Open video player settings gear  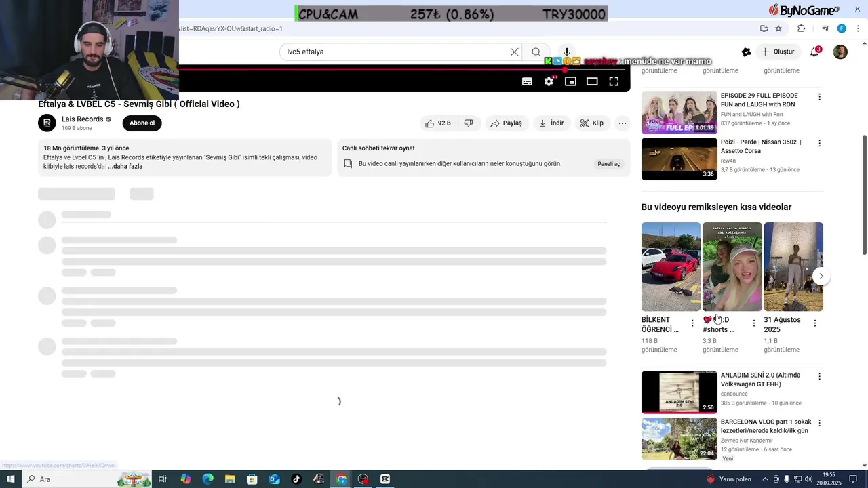(x=549, y=81)
